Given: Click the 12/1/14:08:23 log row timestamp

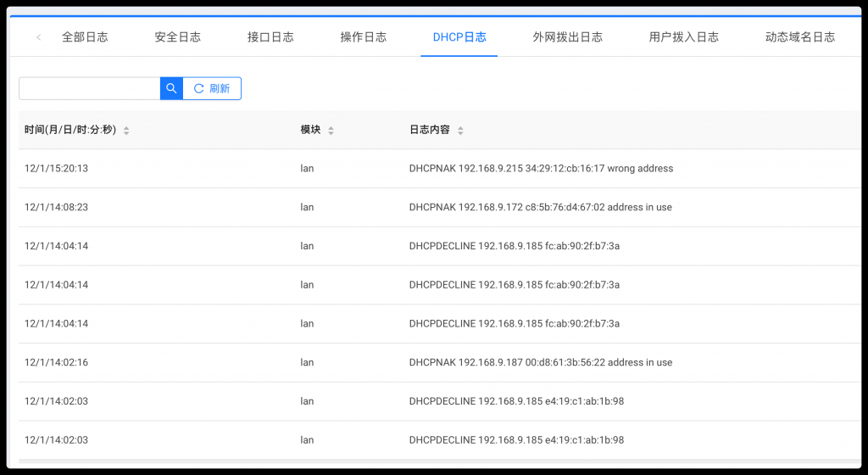Looking at the screenshot, I should (57, 207).
